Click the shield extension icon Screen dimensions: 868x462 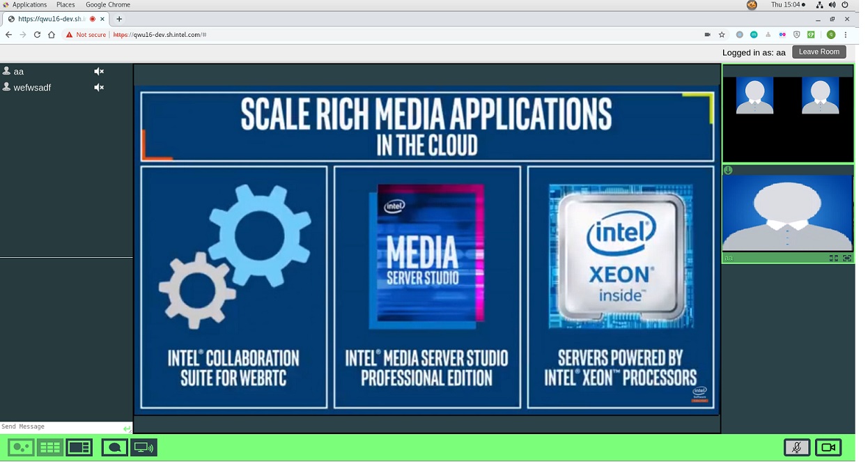797,34
